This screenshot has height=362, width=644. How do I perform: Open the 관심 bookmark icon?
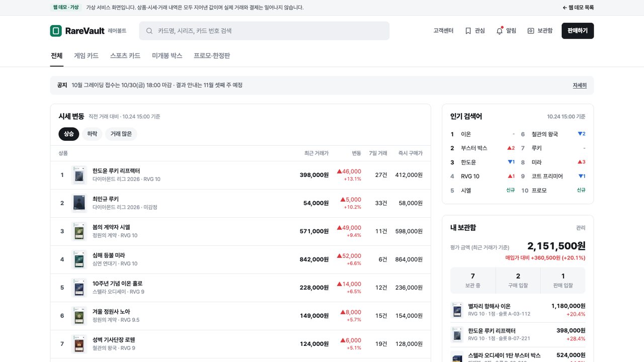click(468, 31)
